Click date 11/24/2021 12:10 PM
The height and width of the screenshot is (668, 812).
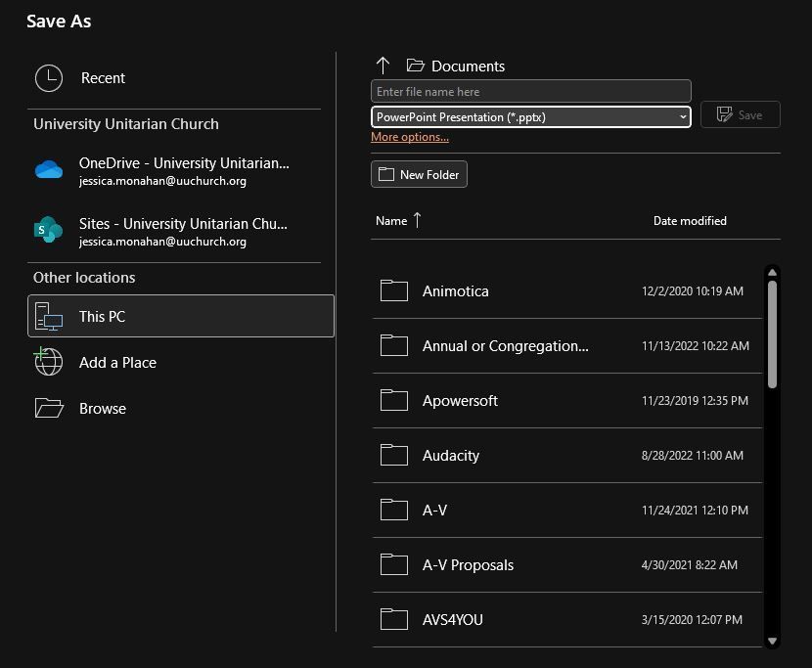click(695, 511)
